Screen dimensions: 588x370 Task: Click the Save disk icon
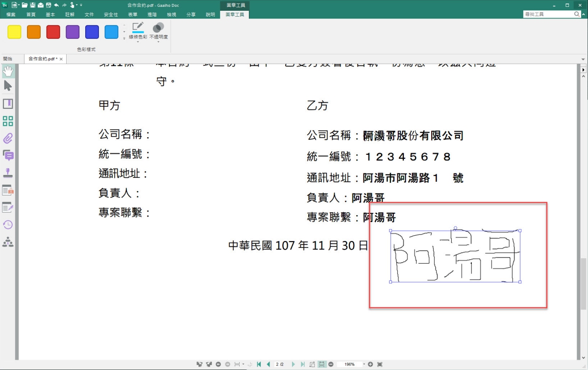tap(32, 5)
